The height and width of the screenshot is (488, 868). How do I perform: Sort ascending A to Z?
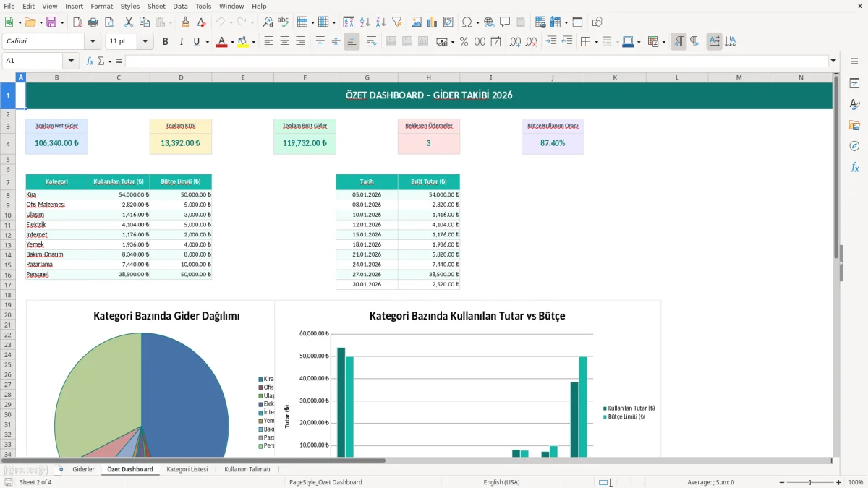pos(365,22)
